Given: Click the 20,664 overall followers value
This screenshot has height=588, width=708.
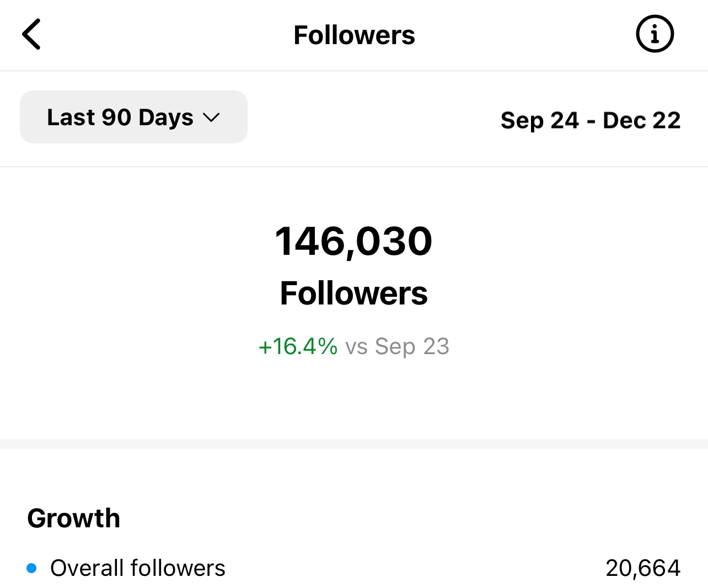Looking at the screenshot, I should click(643, 568).
